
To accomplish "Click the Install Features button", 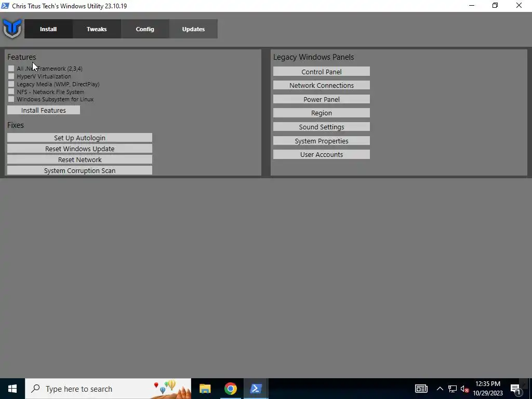I will pyautogui.click(x=44, y=110).
